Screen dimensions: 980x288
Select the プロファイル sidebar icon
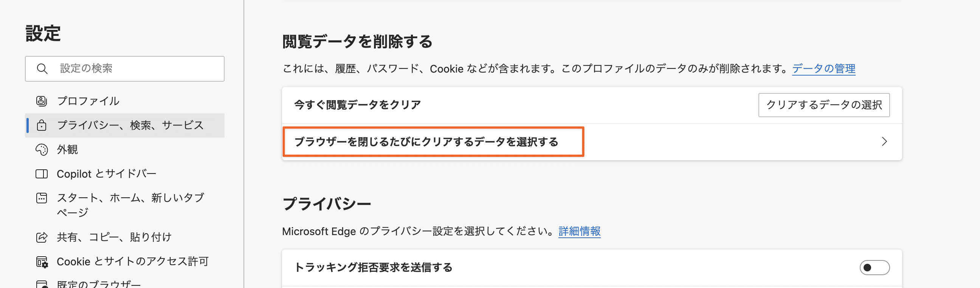[x=42, y=101]
